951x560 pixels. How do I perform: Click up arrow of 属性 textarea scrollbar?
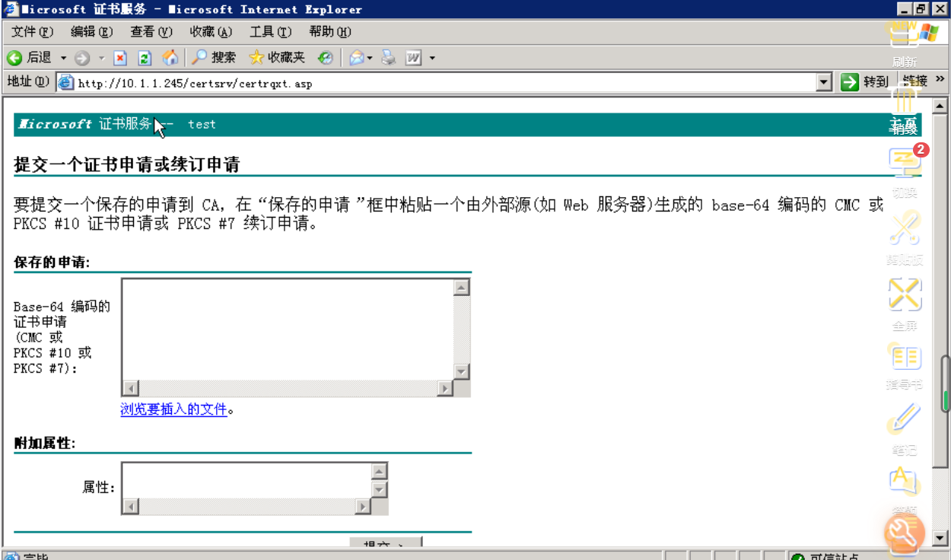(x=380, y=471)
